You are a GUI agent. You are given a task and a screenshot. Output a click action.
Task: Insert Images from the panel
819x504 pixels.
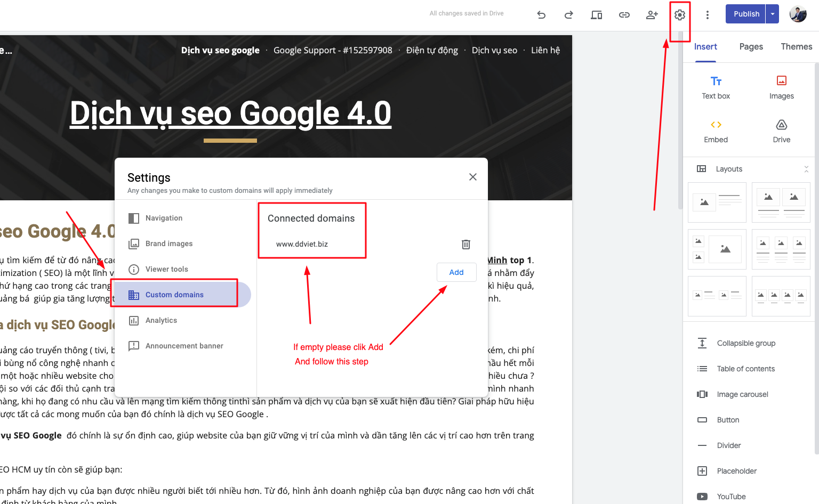click(x=782, y=88)
